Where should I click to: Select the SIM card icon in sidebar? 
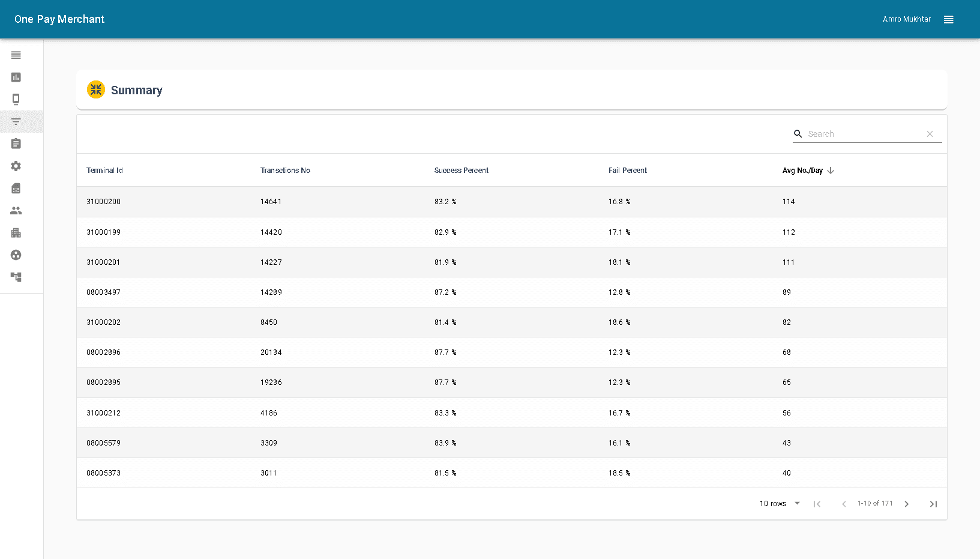[x=16, y=188]
